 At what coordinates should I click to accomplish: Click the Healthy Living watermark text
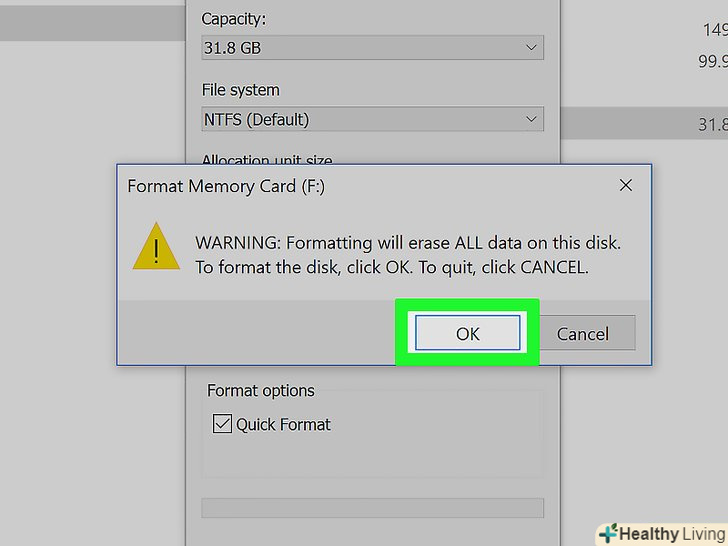point(670,533)
